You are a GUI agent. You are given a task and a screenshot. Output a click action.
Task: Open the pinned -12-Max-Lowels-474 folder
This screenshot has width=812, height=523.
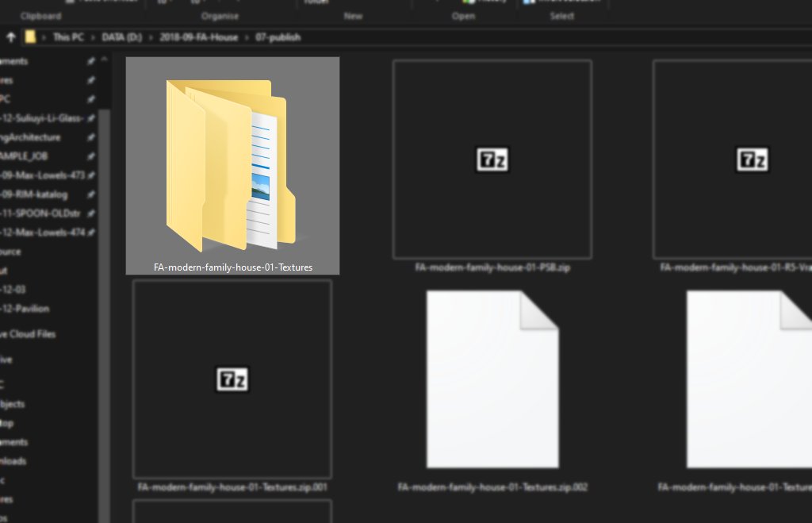click(43, 233)
